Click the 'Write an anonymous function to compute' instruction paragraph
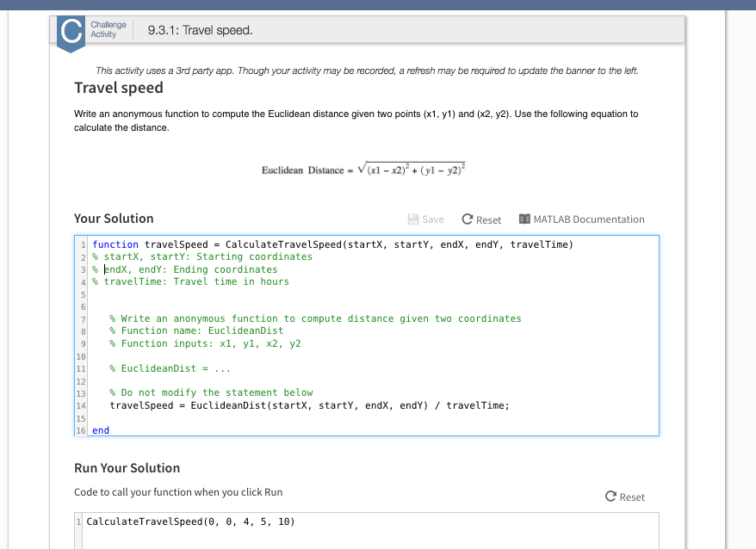The height and width of the screenshot is (549, 756). click(x=356, y=120)
